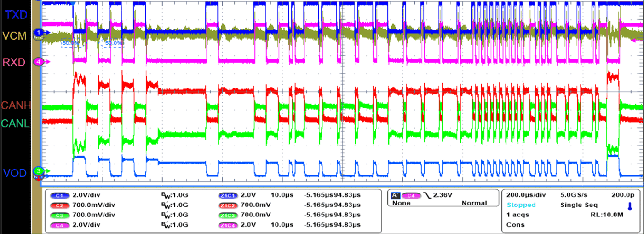The height and width of the screenshot is (234, 644).
Task: Click the Normal trigger mode label
Action: click(474, 203)
